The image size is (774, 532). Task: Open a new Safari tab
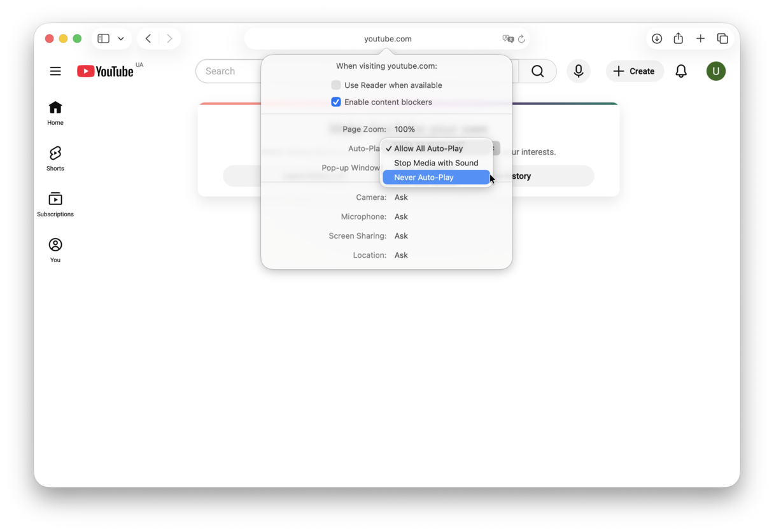700,39
